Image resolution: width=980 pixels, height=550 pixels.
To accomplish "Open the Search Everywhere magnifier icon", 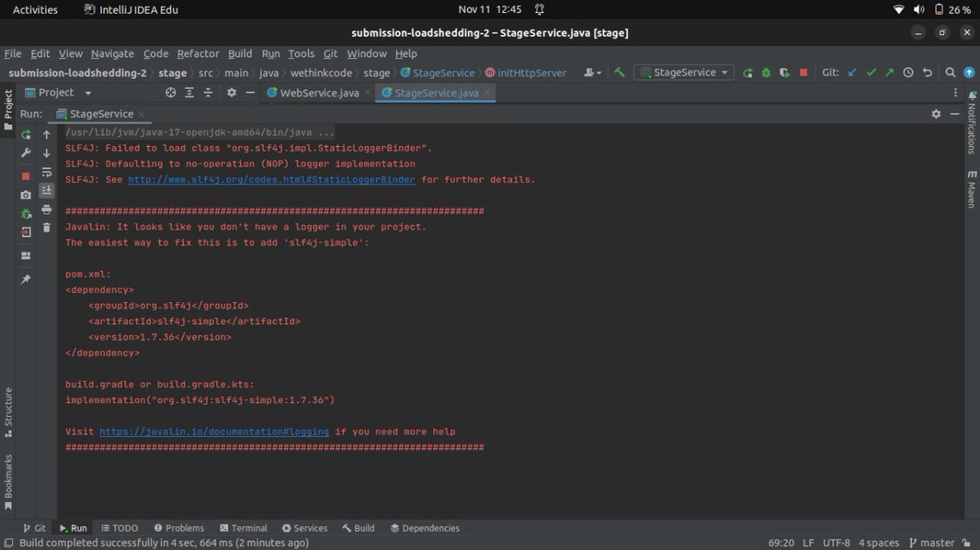I will point(950,73).
